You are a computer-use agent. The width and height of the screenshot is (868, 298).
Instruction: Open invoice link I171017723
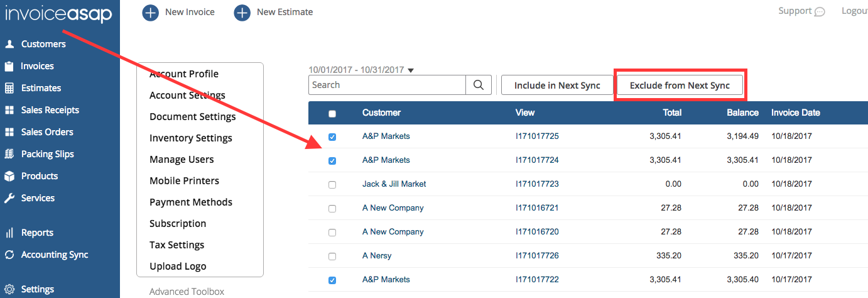pyautogui.click(x=537, y=184)
